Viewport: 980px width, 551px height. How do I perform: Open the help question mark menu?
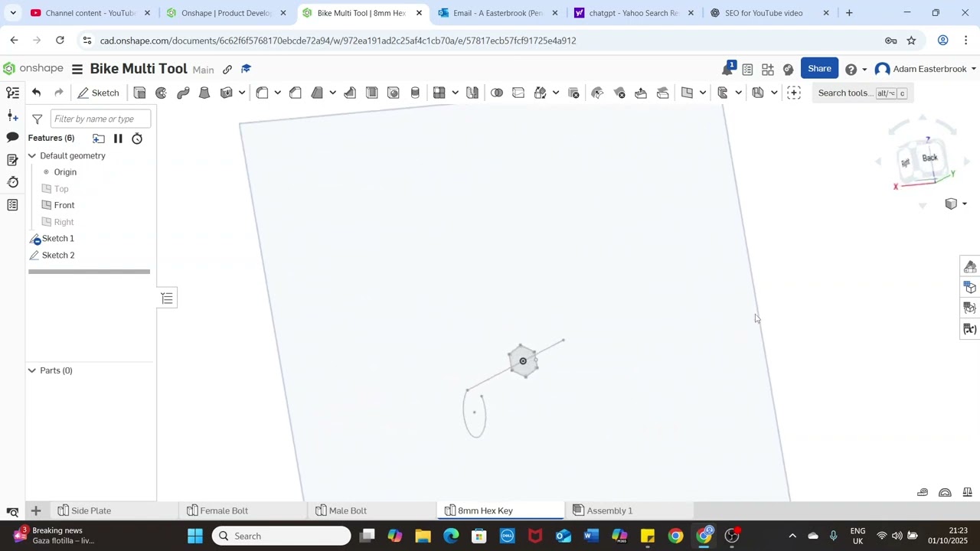click(851, 70)
